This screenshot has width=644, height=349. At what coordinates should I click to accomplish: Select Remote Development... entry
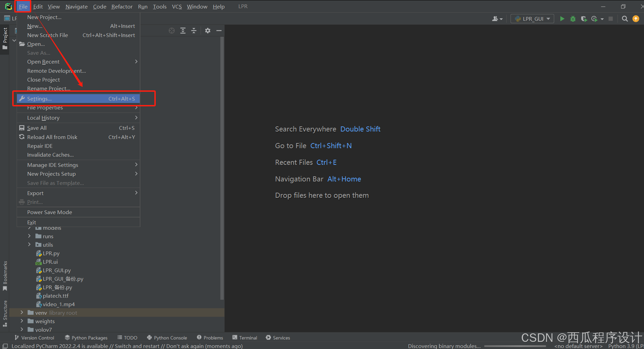pyautogui.click(x=79, y=71)
